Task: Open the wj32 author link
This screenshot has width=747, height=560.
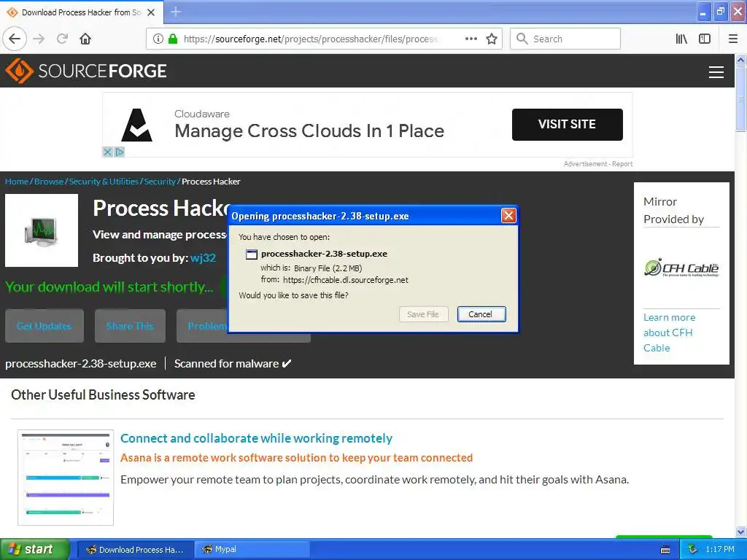Action: point(203,257)
